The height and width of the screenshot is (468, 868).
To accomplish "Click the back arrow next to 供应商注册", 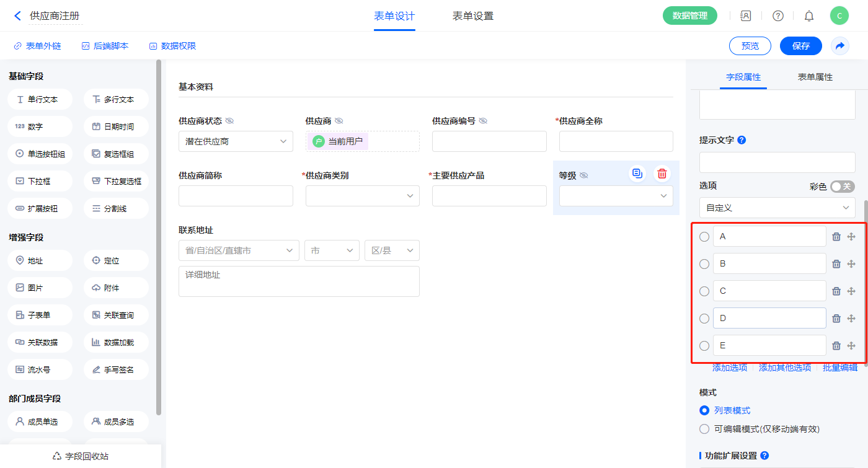I will click(17, 16).
